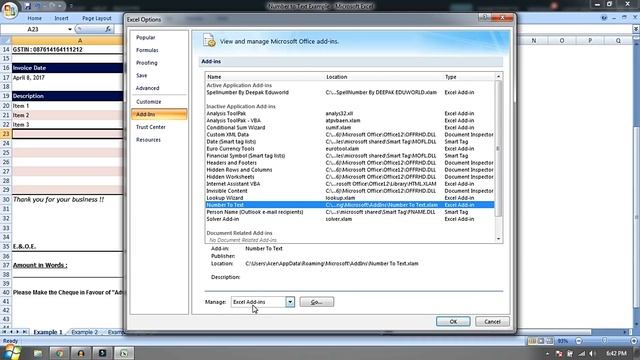This screenshot has width=640, height=360.
Task: Select Lookup Wizard add-in row
Action: (x=350, y=198)
